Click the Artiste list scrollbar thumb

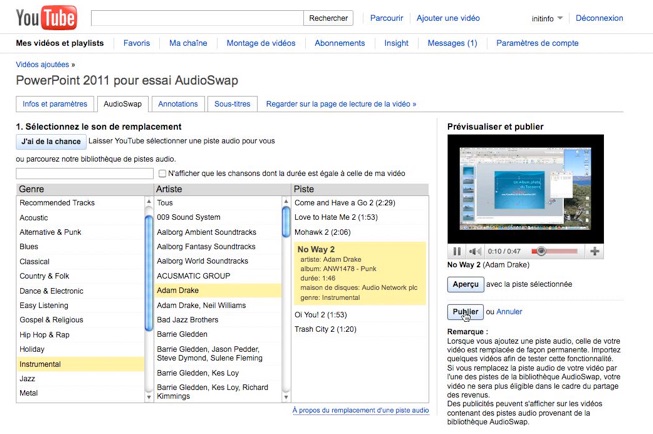point(286,222)
